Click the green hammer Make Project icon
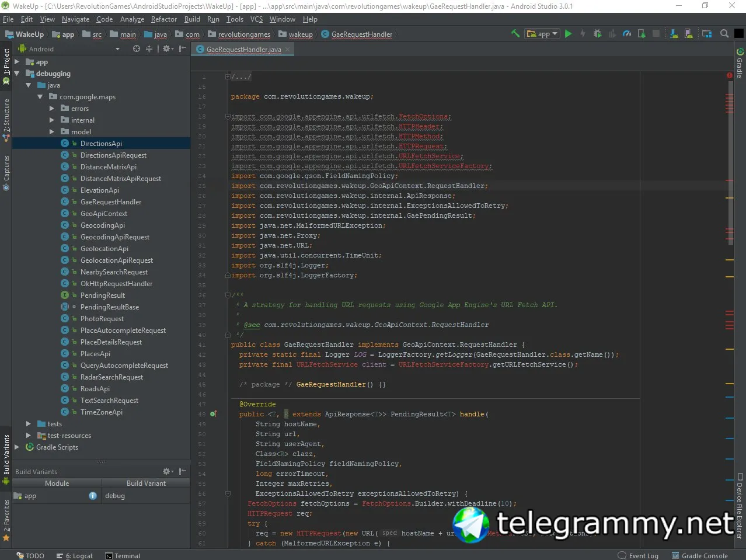 coord(515,34)
